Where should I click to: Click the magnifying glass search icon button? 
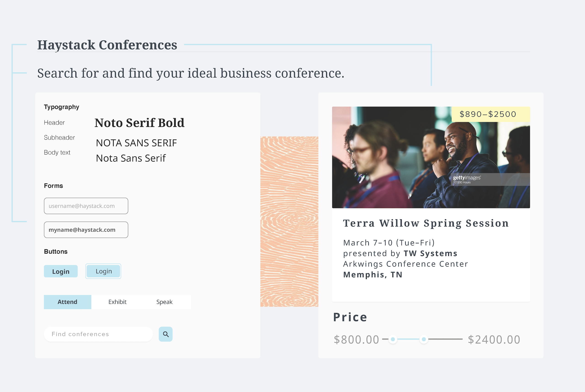point(166,334)
